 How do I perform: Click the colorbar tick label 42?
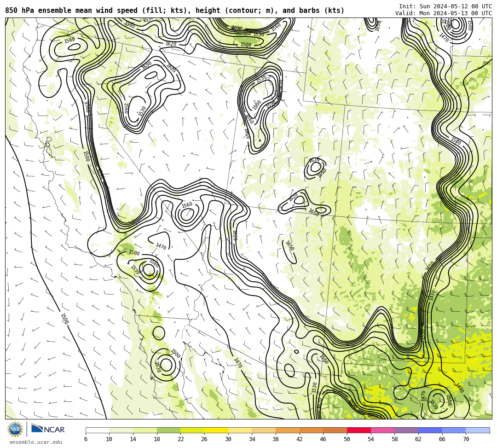(x=300, y=439)
